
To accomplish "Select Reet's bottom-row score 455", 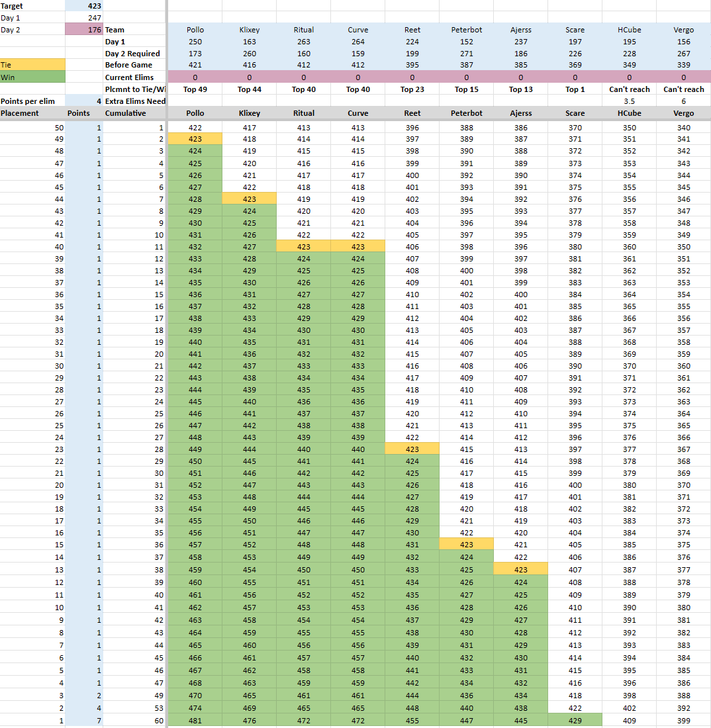I will coord(412,721).
